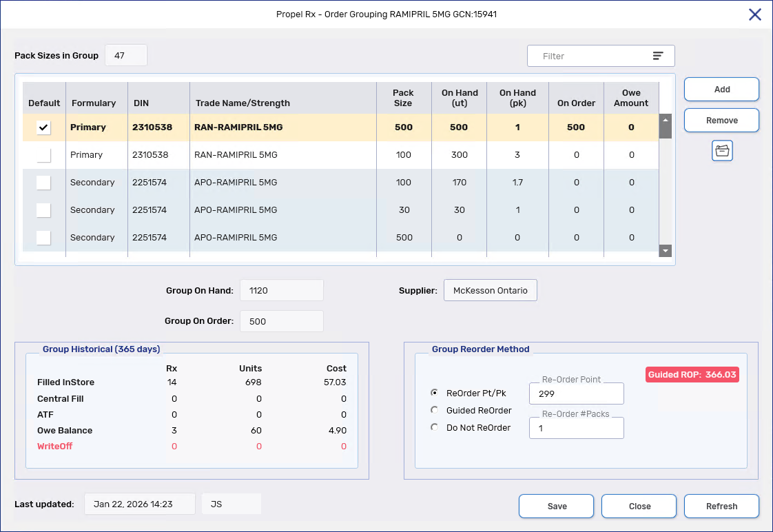The image size is (773, 532).
Task: Click the folder icon below Remove
Action: pyautogui.click(x=722, y=151)
